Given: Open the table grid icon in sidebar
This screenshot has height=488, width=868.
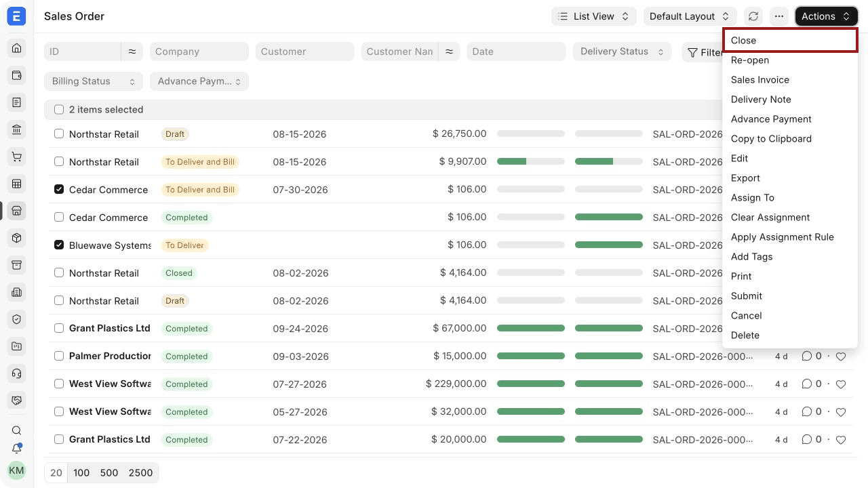Looking at the screenshot, I should [x=17, y=183].
